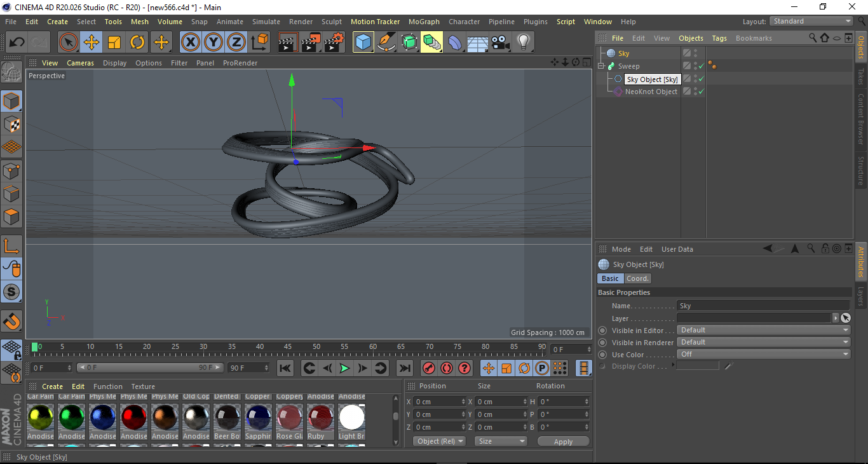Open Edit Render Settings gear clapboard
This screenshot has width=868, height=464.
(334, 43)
